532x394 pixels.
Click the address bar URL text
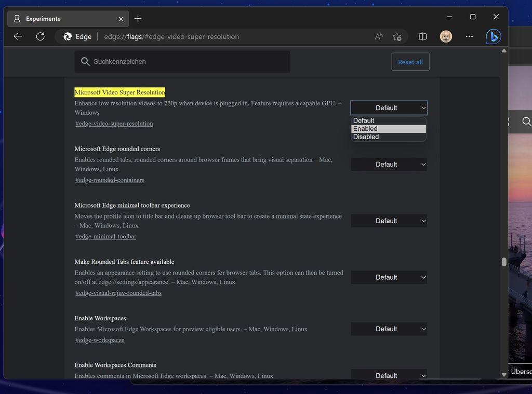[x=171, y=37]
